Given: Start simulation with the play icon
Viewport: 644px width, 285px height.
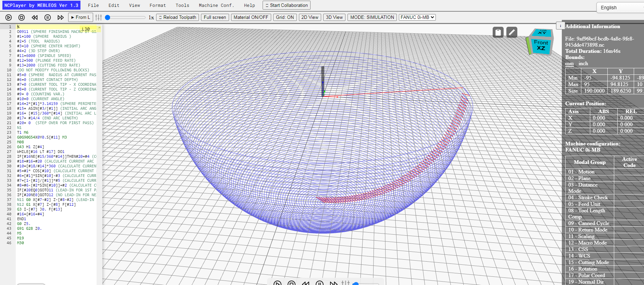Looking at the screenshot, I should pos(9,17).
